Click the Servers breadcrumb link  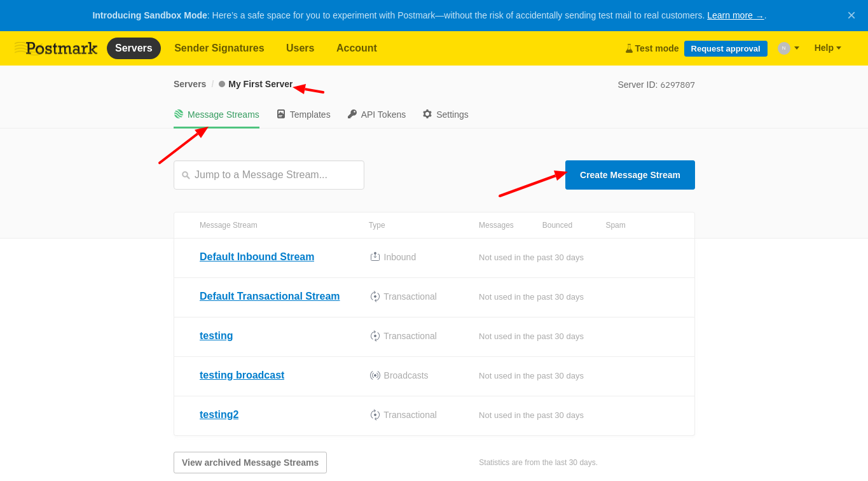[x=189, y=84]
